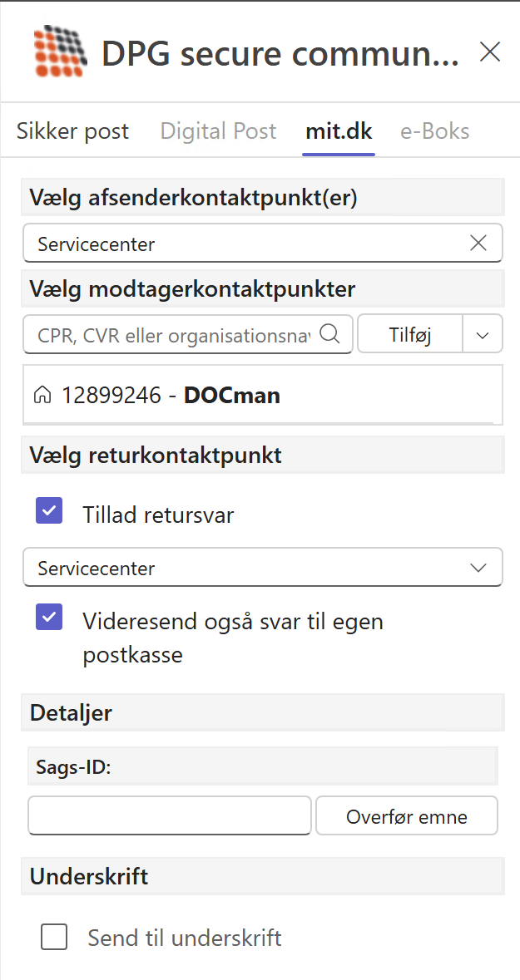
Task: Click the home icon beside DOCman
Action: 41,396
